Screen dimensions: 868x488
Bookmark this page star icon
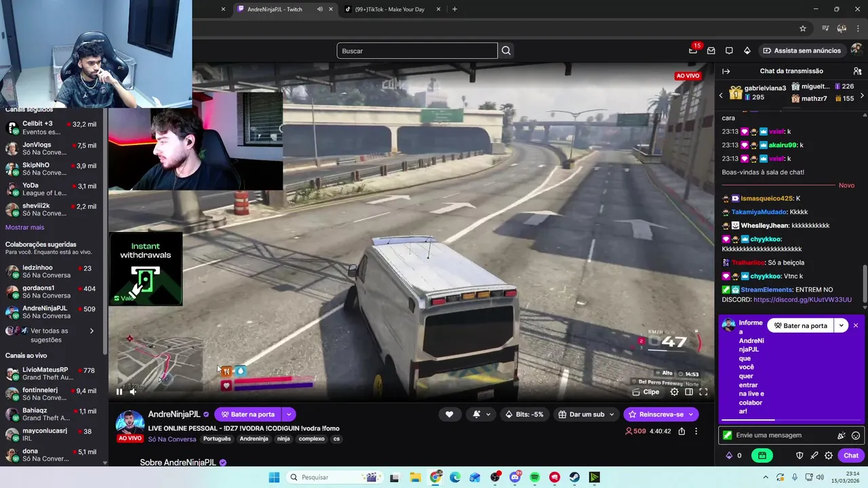(x=803, y=28)
